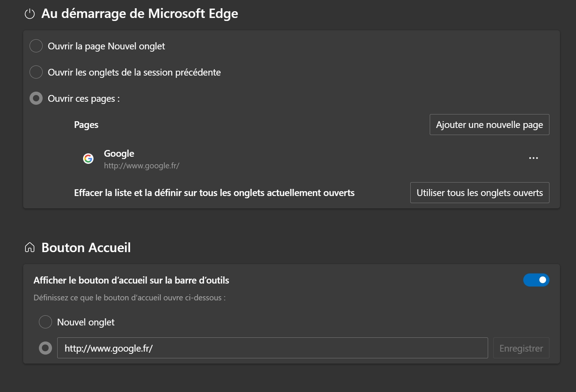Click "Ajouter une nouvelle page" button
The width and height of the screenshot is (576, 392).
pyautogui.click(x=489, y=125)
